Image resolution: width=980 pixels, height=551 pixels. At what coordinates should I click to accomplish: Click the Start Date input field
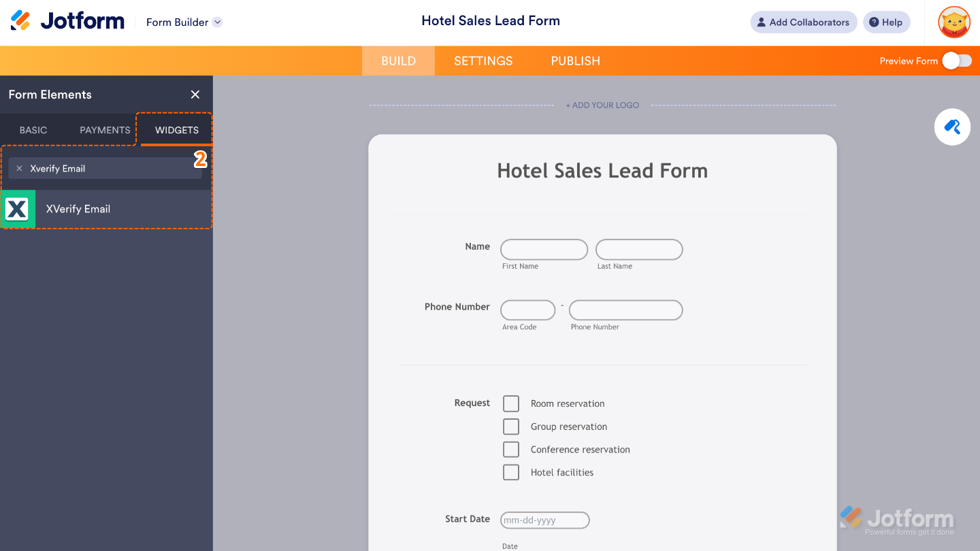pos(544,520)
